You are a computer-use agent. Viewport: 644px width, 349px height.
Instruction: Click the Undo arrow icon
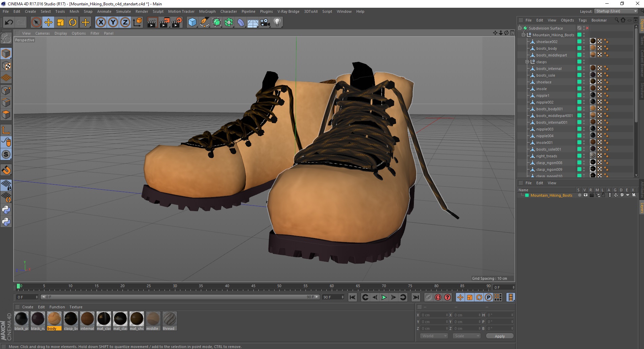click(x=9, y=23)
